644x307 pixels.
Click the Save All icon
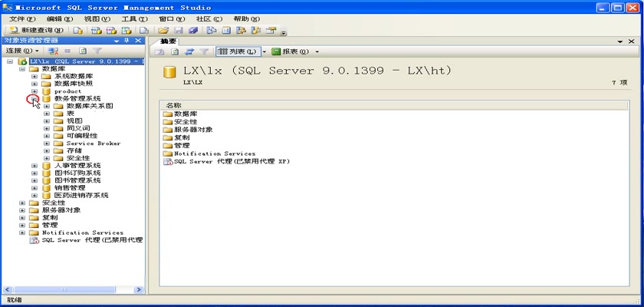tap(193, 31)
